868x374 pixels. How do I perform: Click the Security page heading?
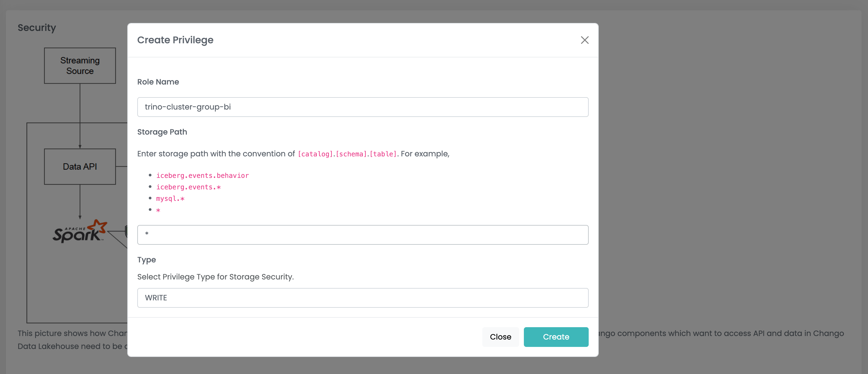pyautogui.click(x=37, y=28)
